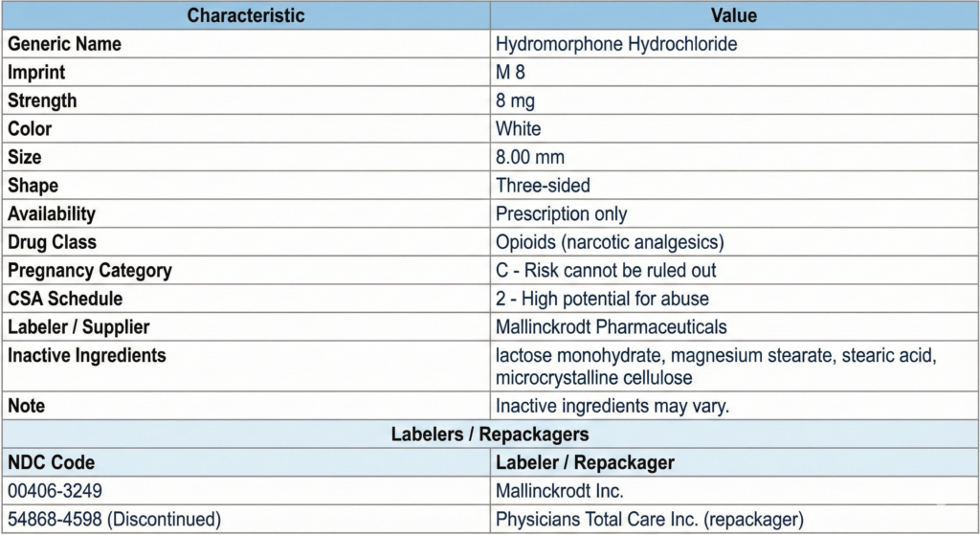Click the Characteristic column header
980x535 pixels.
click(x=246, y=15)
